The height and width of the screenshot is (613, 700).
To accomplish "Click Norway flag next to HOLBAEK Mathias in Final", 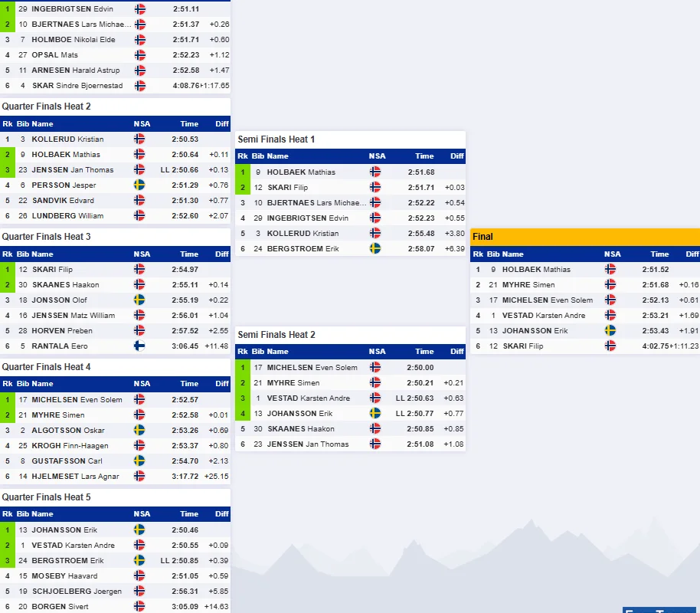I will coord(610,270).
